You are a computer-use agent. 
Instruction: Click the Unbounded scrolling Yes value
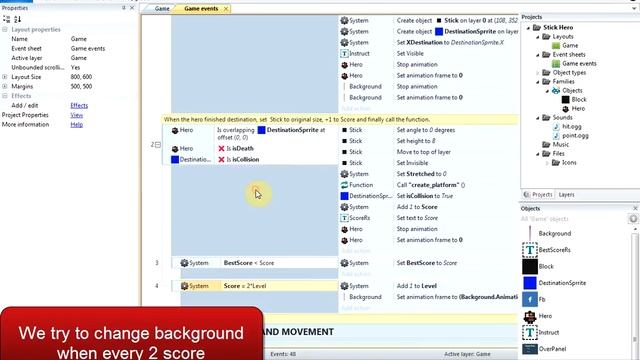coord(75,67)
